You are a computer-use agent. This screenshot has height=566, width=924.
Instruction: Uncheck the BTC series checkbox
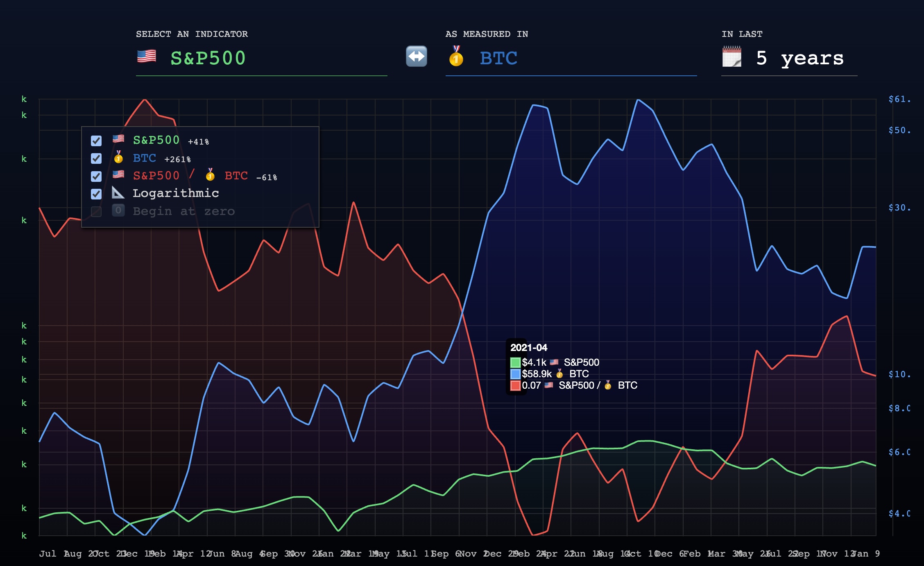tap(96, 158)
